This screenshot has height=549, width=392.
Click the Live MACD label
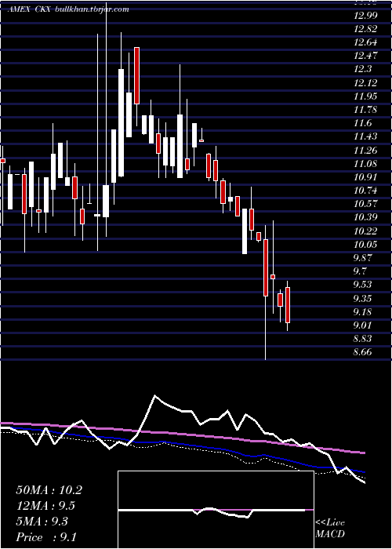330,529
